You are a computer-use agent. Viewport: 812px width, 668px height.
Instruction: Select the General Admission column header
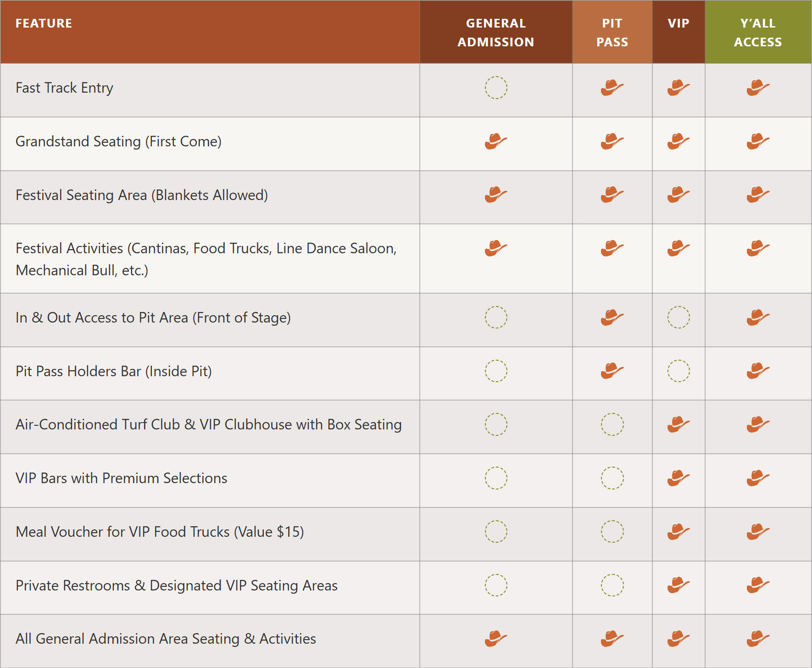496,32
